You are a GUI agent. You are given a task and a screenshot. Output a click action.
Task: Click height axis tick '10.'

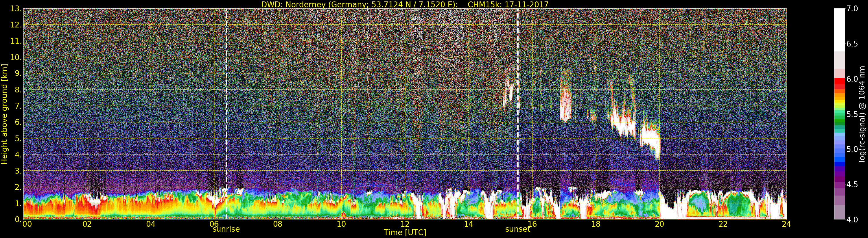pos(16,57)
